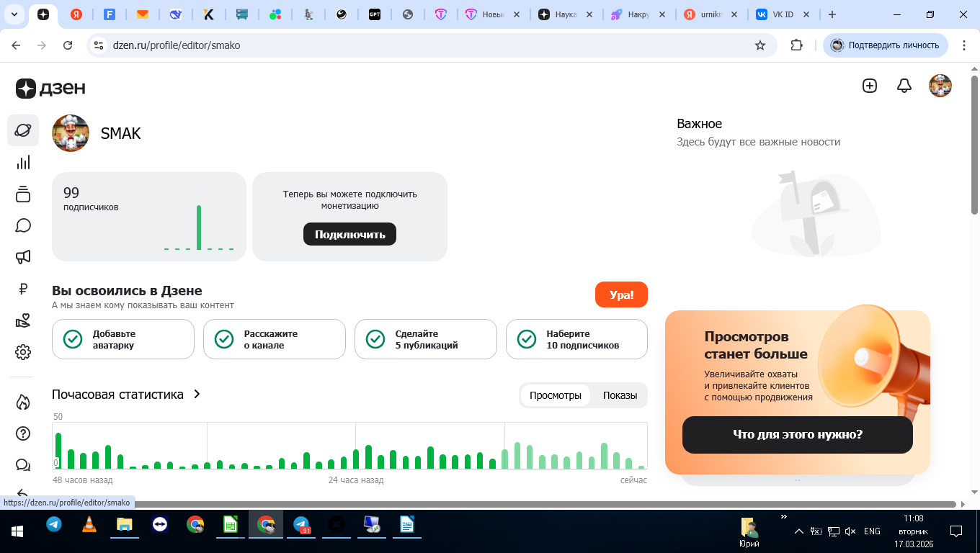Reload the page with the browser refresh icon

pyautogui.click(x=68, y=45)
